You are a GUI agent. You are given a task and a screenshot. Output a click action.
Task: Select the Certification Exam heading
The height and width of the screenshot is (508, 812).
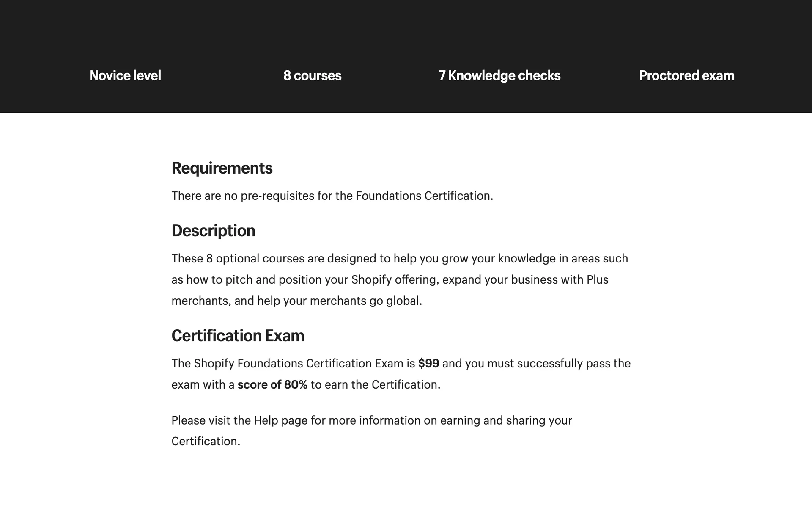coord(238,336)
